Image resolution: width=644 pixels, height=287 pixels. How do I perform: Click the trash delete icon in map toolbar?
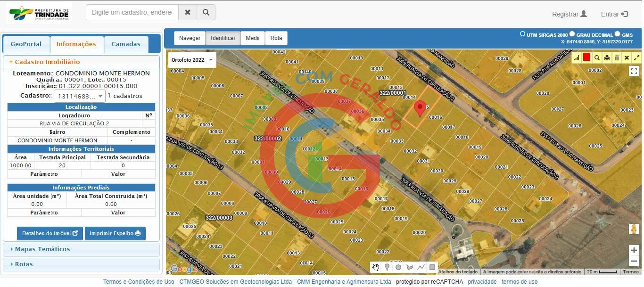tap(617, 57)
